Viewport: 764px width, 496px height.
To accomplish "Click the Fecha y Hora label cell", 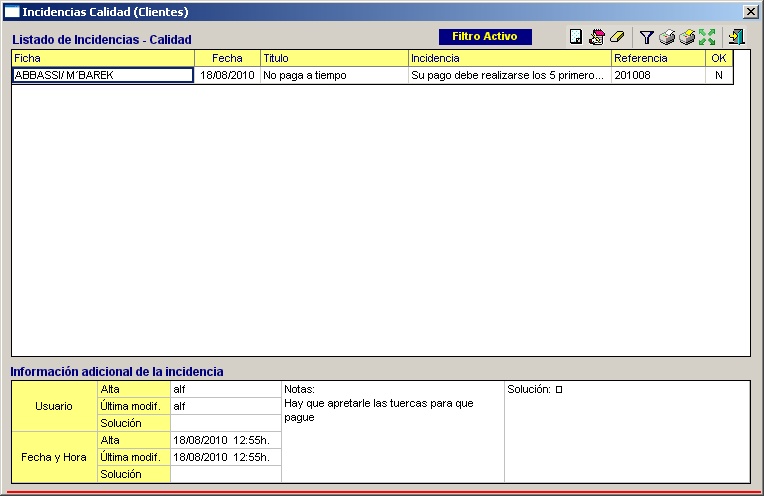I will click(54, 457).
